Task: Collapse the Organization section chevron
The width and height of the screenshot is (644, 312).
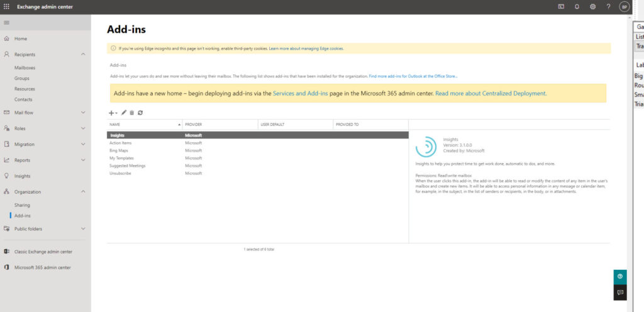Action: (x=84, y=192)
